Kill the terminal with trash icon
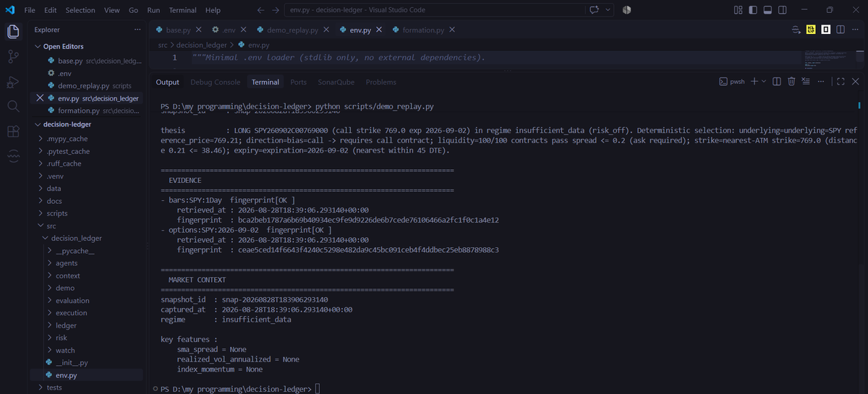868x394 pixels. pyautogui.click(x=791, y=82)
